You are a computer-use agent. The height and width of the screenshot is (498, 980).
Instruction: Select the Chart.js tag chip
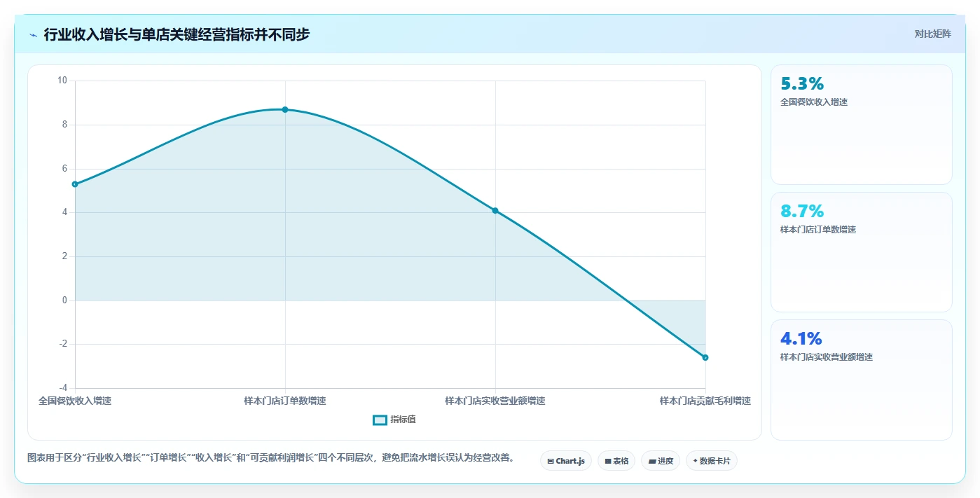point(566,461)
